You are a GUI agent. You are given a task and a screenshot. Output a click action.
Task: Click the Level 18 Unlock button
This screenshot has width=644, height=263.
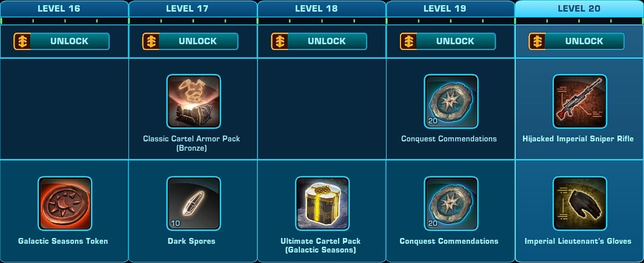tap(319, 41)
